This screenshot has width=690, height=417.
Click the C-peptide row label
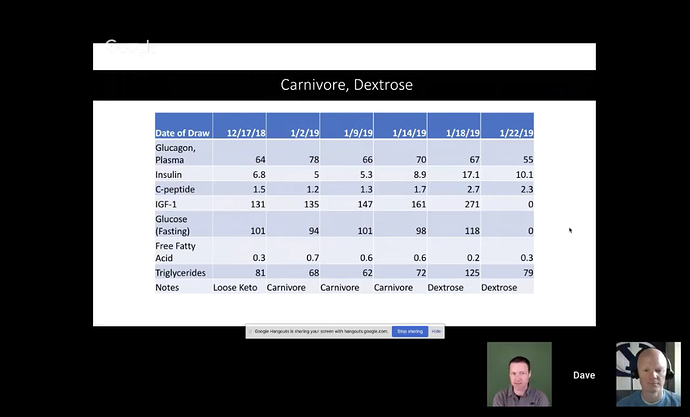tap(174, 189)
